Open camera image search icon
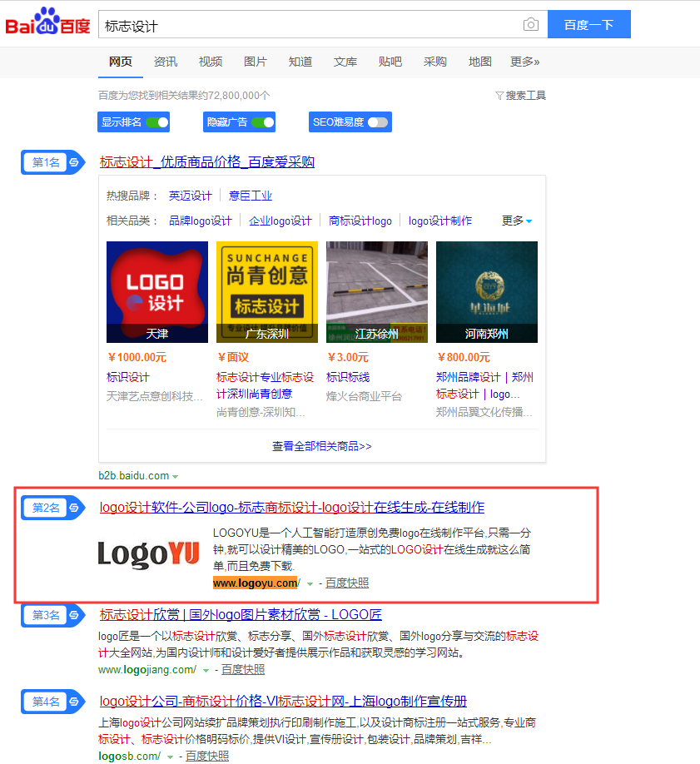This screenshot has width=700, height=764. (530, 24)
